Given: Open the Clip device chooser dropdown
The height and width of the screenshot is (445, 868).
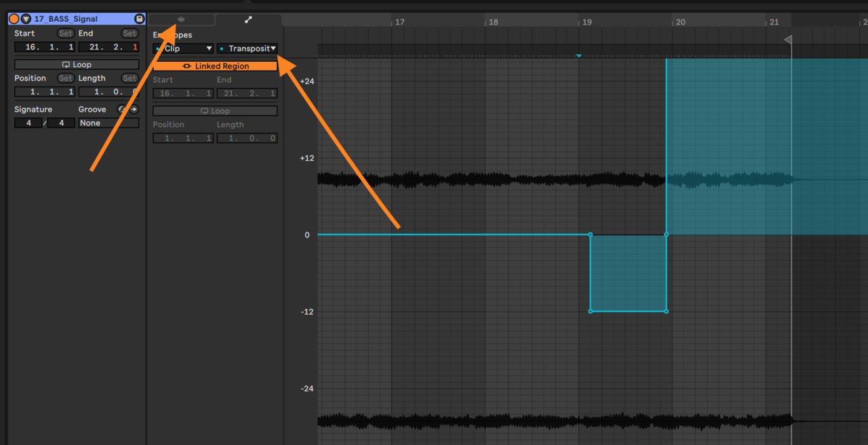Looking at the screenshot, I should [183, 48].
